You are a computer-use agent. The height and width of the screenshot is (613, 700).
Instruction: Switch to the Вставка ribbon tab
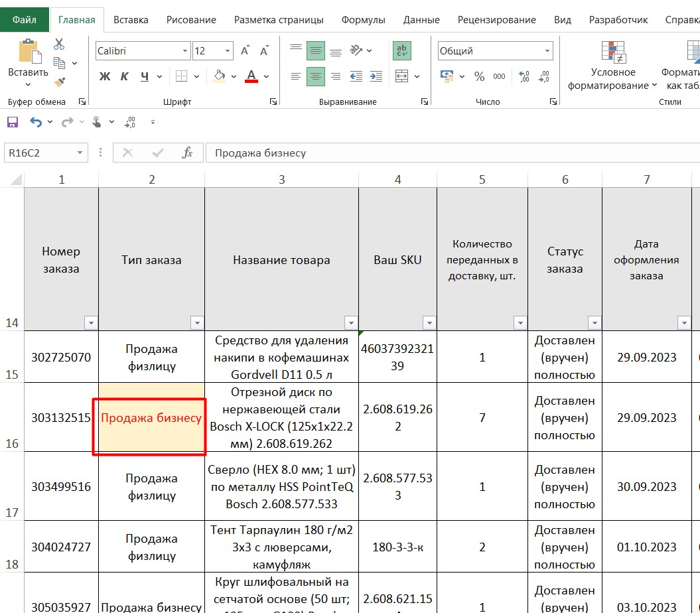[131, 20]
